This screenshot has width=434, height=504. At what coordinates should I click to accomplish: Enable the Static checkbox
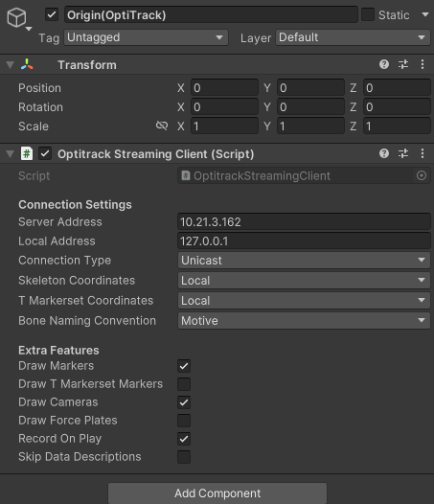(x=368, y=14)
